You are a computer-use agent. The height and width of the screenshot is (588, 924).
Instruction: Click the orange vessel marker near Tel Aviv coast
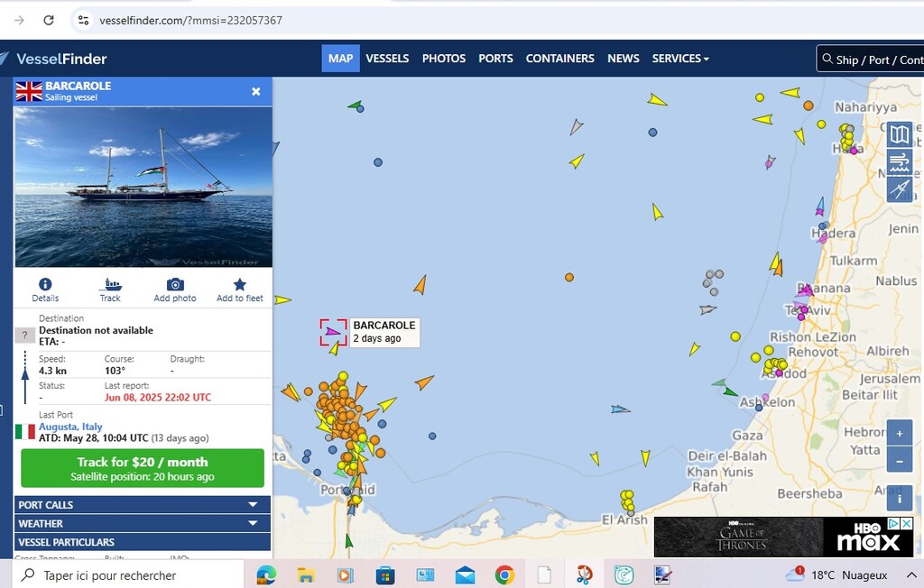point(779,269)
